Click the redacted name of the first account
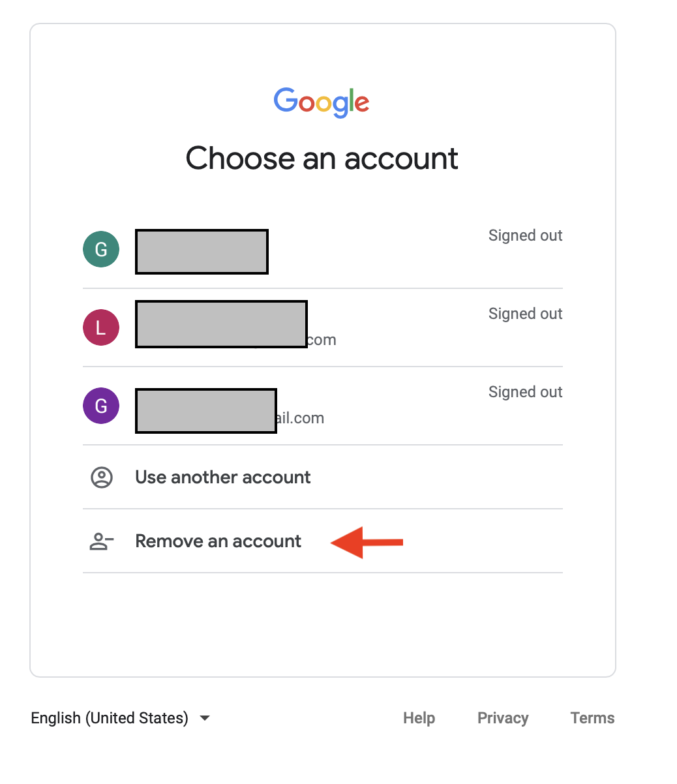Viewport: 677px width, 784px height. click(202, 252)
